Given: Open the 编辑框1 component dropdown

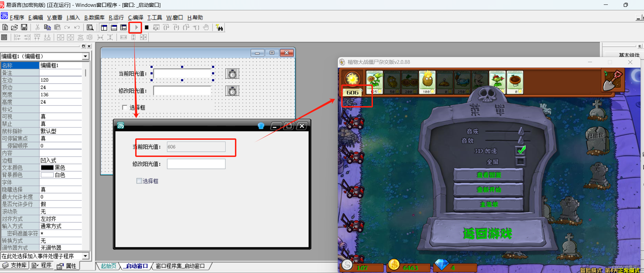Looking at the screenshot, I should click(85, 56).
